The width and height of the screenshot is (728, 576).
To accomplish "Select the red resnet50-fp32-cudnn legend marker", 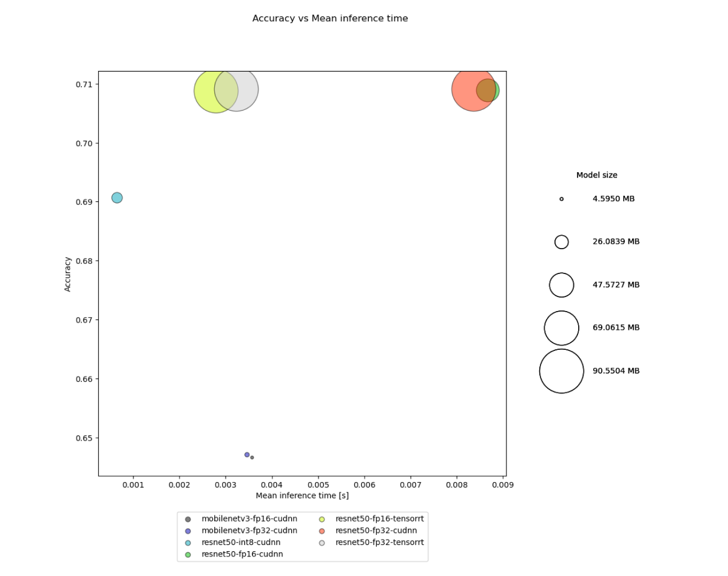I will [322, 531].
